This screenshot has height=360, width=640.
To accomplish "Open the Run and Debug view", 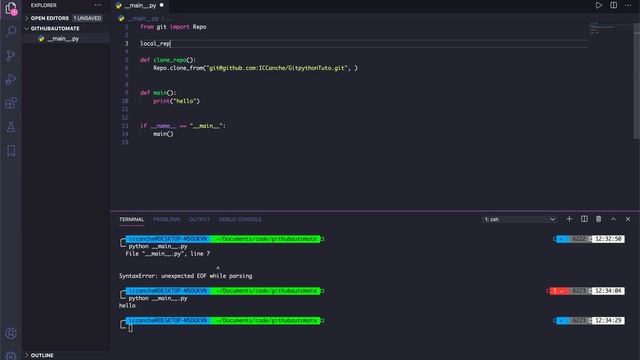I will pos(11,79).
